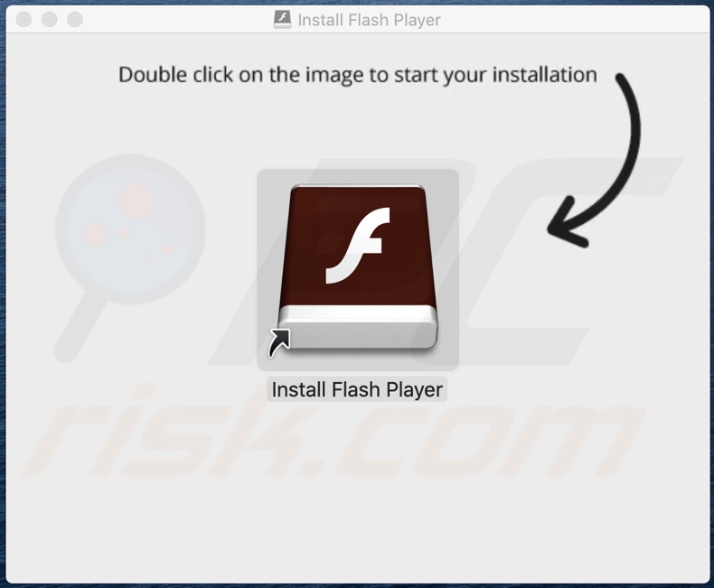
Task: Click the faded 'risk.com' watermark text
Action: (x=333, y=437)
